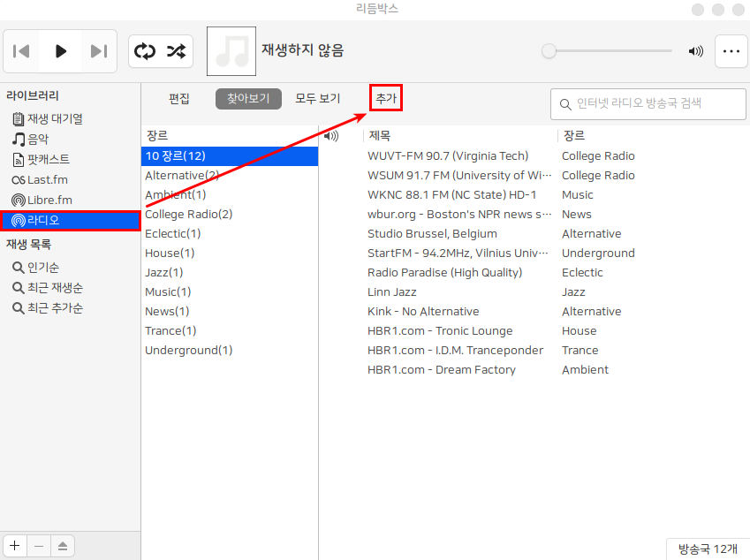Click the 추가 button to add station
750x560 pixels.
386,98
